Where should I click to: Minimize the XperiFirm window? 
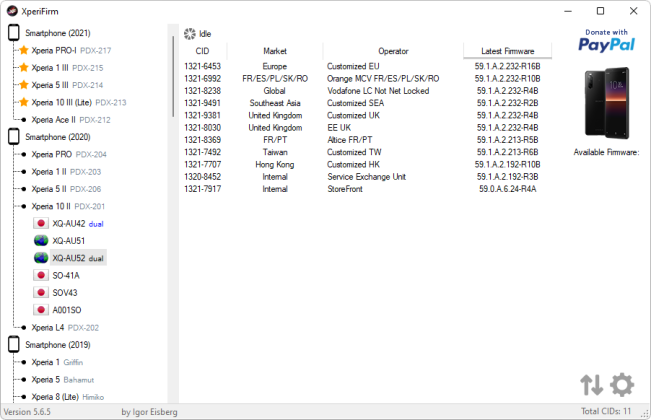click(x=568, y=11)
